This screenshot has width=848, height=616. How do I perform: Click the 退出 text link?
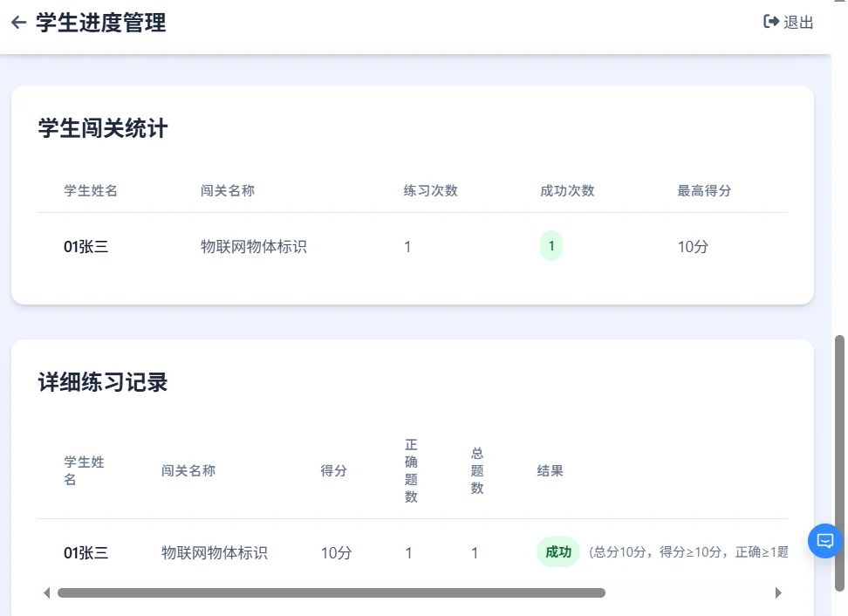pos(799,23)
